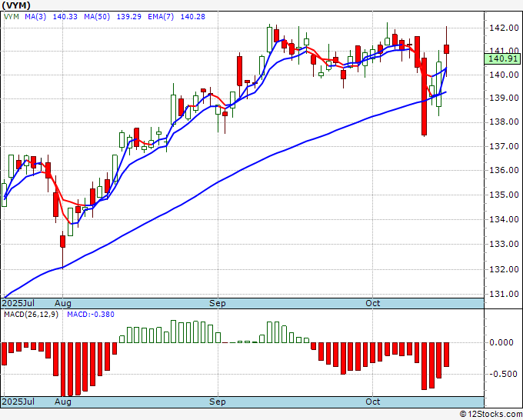
Task: Click the 2025Jul label on price chart axis
Action: pos(18,303)
